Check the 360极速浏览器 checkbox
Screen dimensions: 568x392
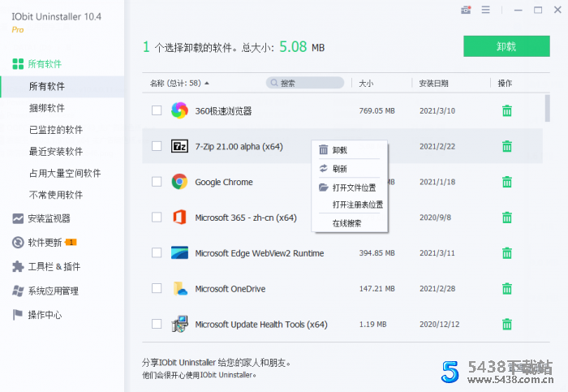point(157,110)
